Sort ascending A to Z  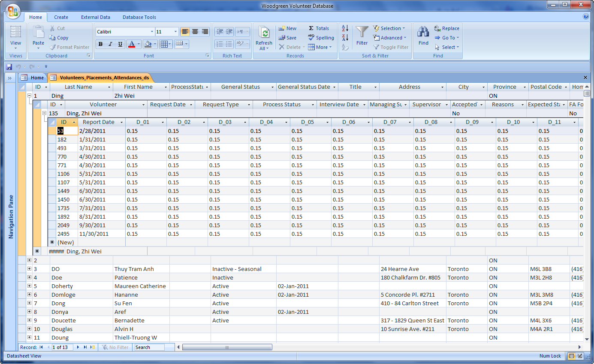[345, 28]
